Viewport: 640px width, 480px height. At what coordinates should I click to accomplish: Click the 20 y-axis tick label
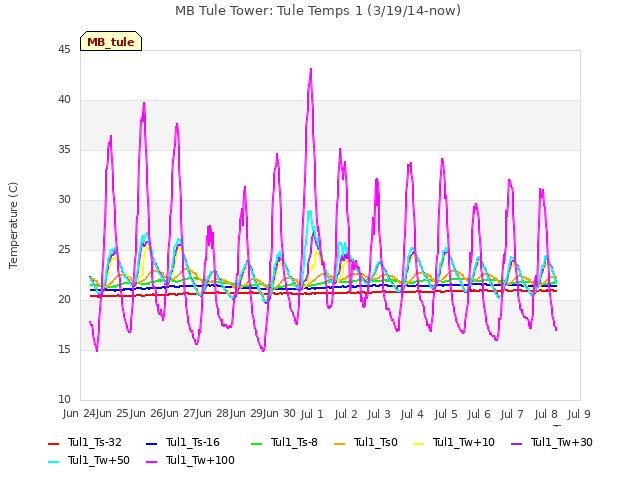(x=64, y=300)
